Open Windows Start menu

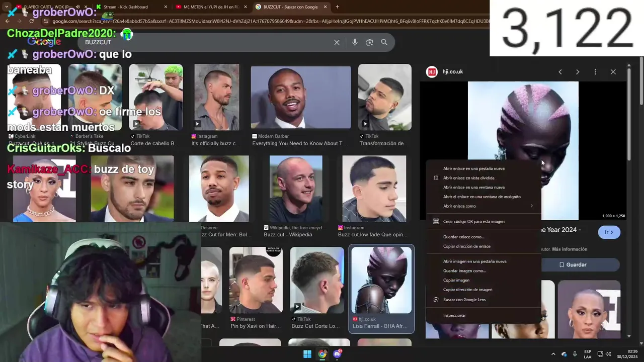[307, 354]
